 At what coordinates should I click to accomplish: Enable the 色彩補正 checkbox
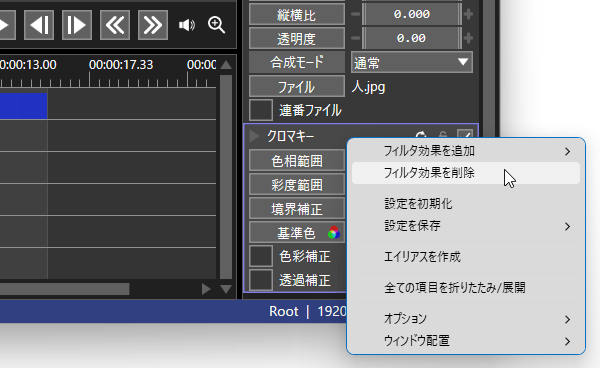[261, 256]
